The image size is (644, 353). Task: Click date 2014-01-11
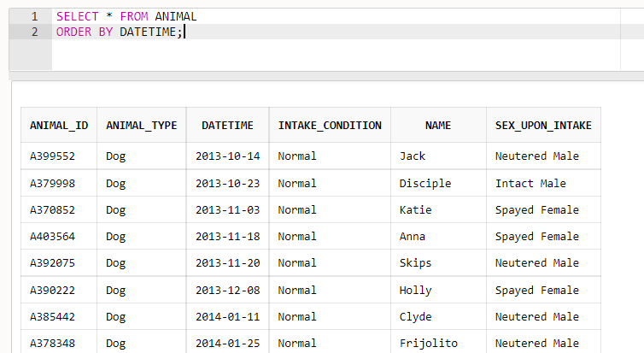pyautogui.click(x=227, y=317)
